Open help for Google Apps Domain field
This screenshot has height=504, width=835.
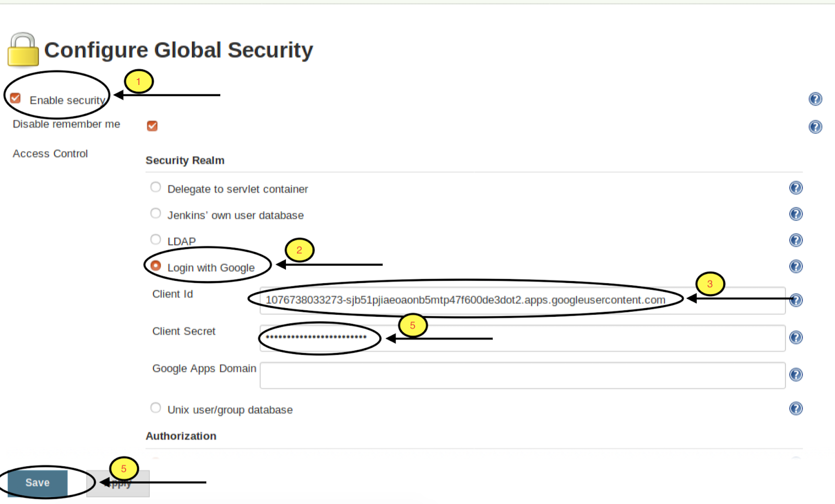[x=795, y=375]
